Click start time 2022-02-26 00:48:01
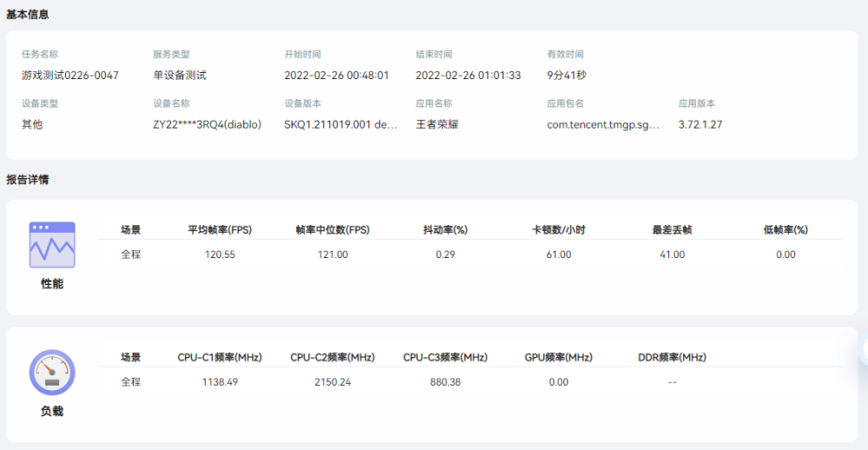Image resolution: width=868 pixels, height=450 pixels. pyautogui.click(x=337, y=76)
